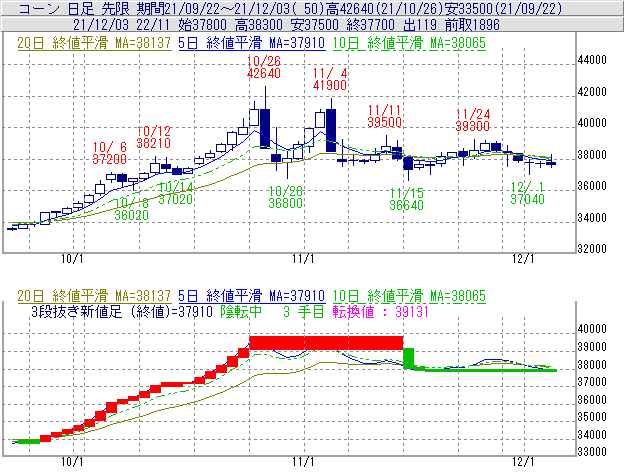Select lower chart 10日 終値平滑 legend
Screen dimensions: 624x475
pyautogui.click(x=409, y=296)
